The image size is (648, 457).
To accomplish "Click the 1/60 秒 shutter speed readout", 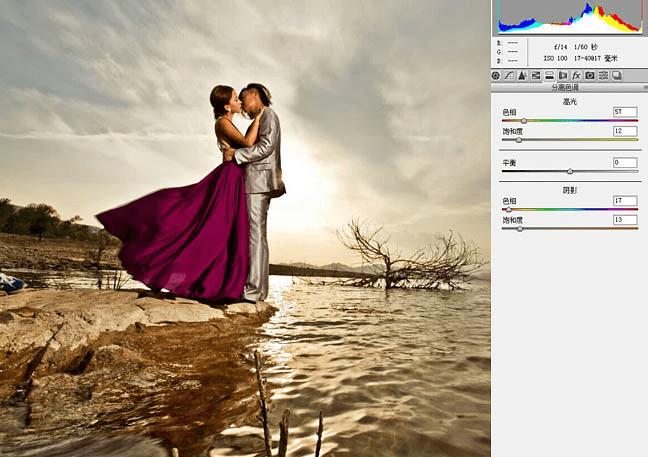I will [x=586, y=47].
